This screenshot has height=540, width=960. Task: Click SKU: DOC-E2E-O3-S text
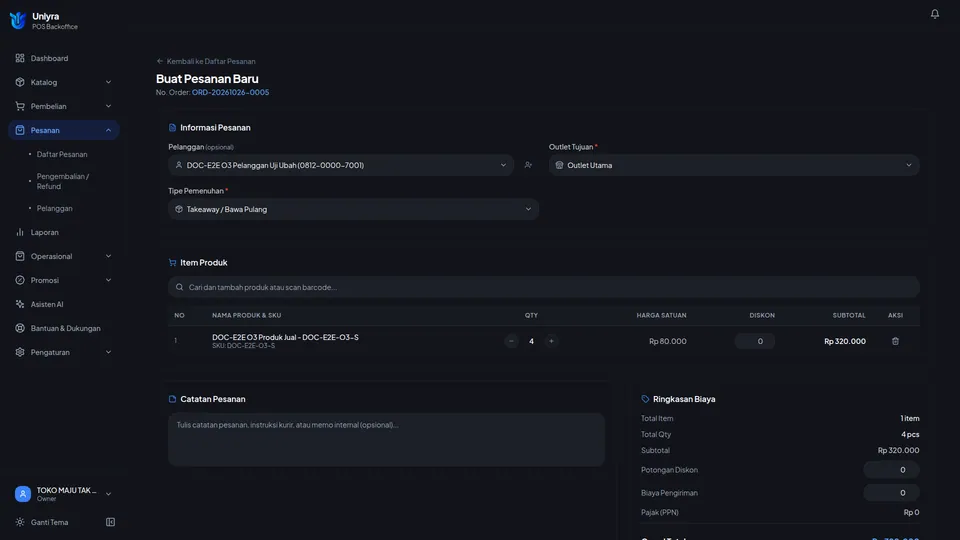[x=243, y=346]
